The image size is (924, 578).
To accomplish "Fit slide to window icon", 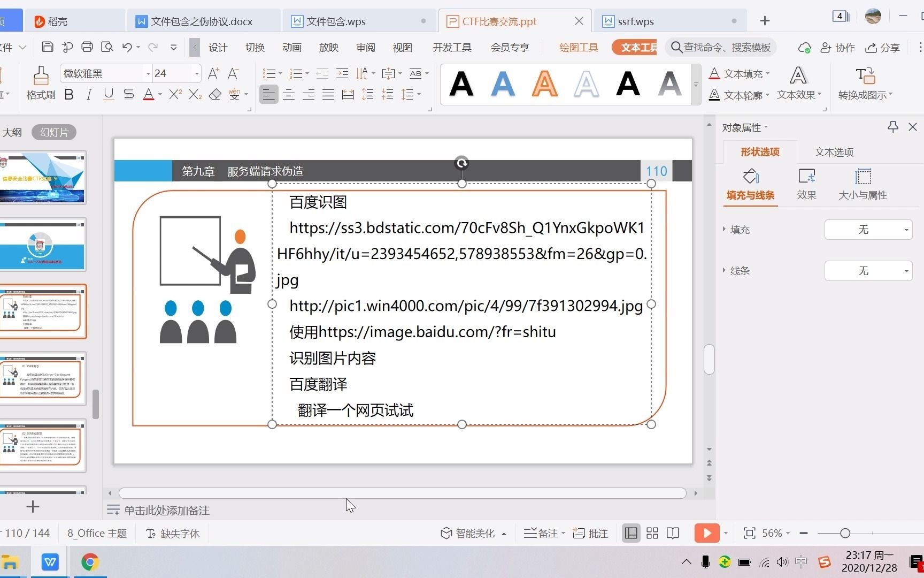I will (750, 533).
